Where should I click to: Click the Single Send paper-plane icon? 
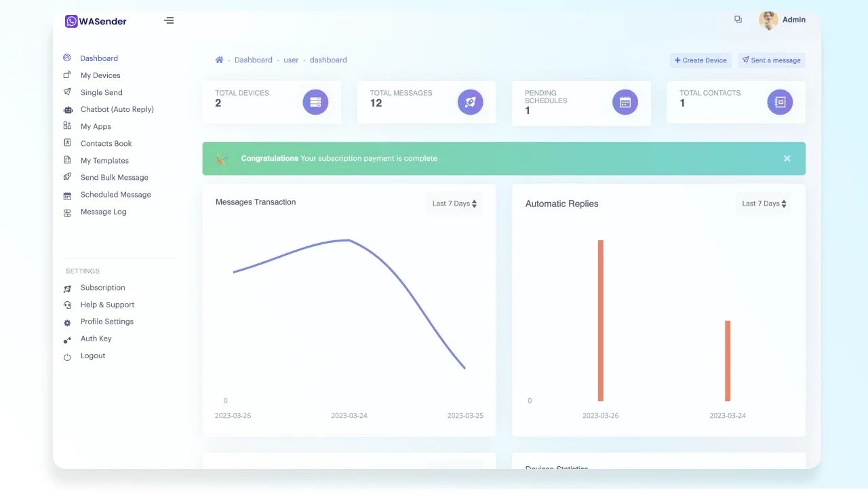(67, 92)
